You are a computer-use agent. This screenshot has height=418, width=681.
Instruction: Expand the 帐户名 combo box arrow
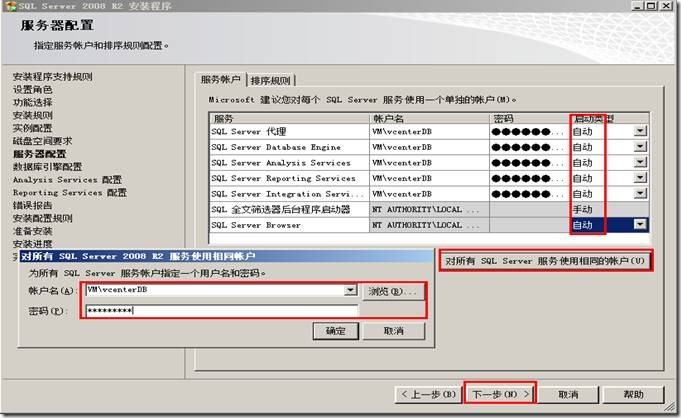350,290
